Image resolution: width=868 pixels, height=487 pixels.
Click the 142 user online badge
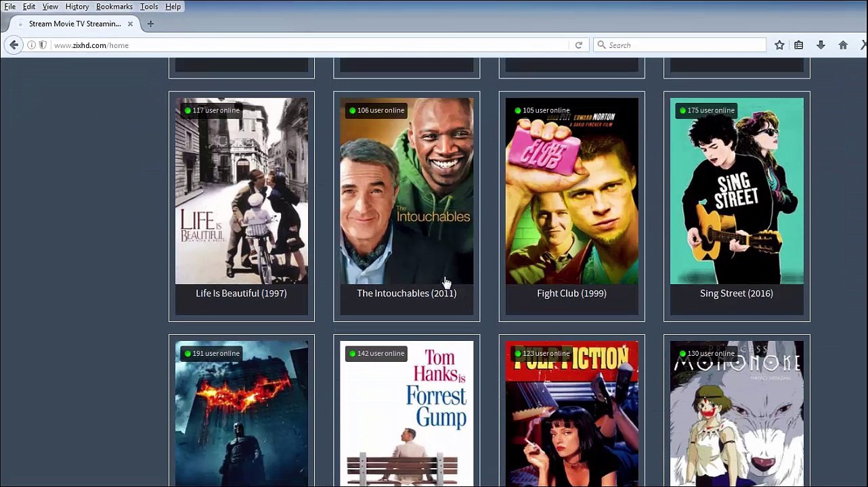pyautogui.click(x=376, y=354)
